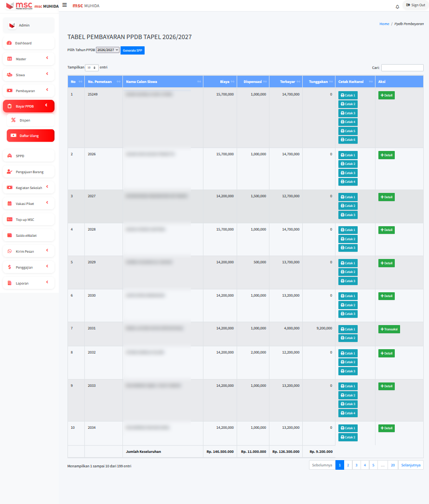429x504 pixels.
Task: Click the Transaksi button for row 2031
Action: pos(389,329)
